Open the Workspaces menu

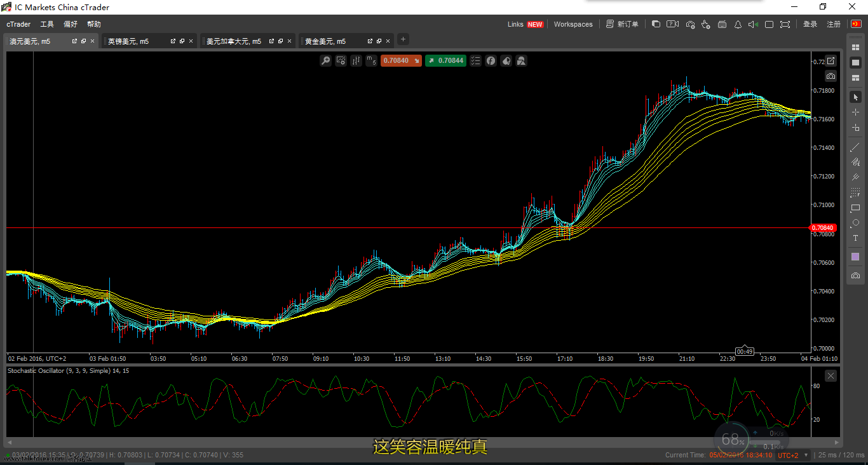(x=573, y=24)
